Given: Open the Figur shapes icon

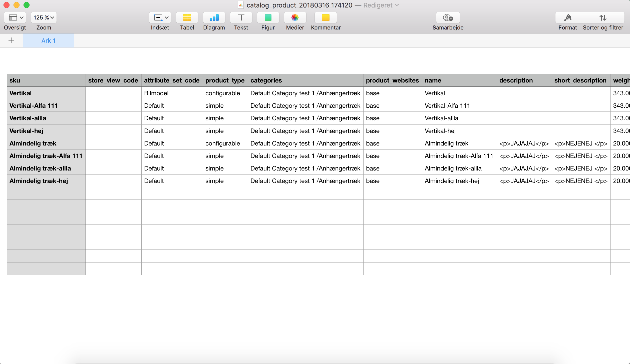Looking at the screenshot, I should pyautogui.click(x=268, y=17).
